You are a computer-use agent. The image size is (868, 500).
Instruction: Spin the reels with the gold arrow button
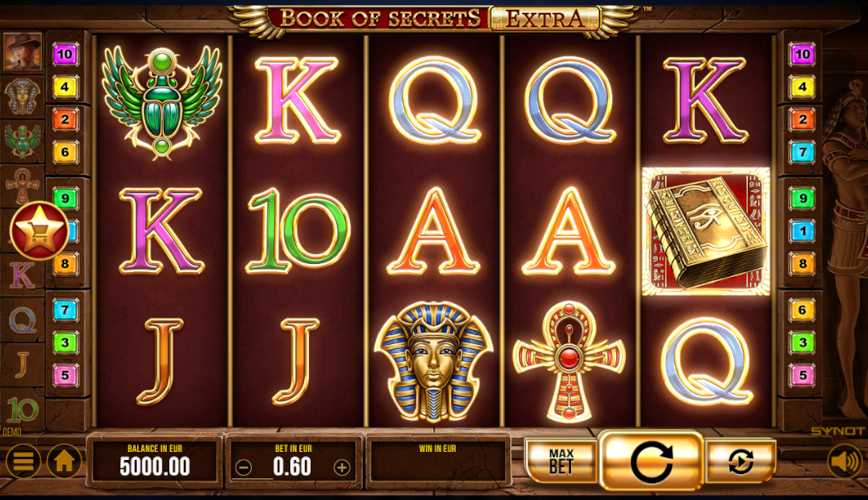pos(651,461)
